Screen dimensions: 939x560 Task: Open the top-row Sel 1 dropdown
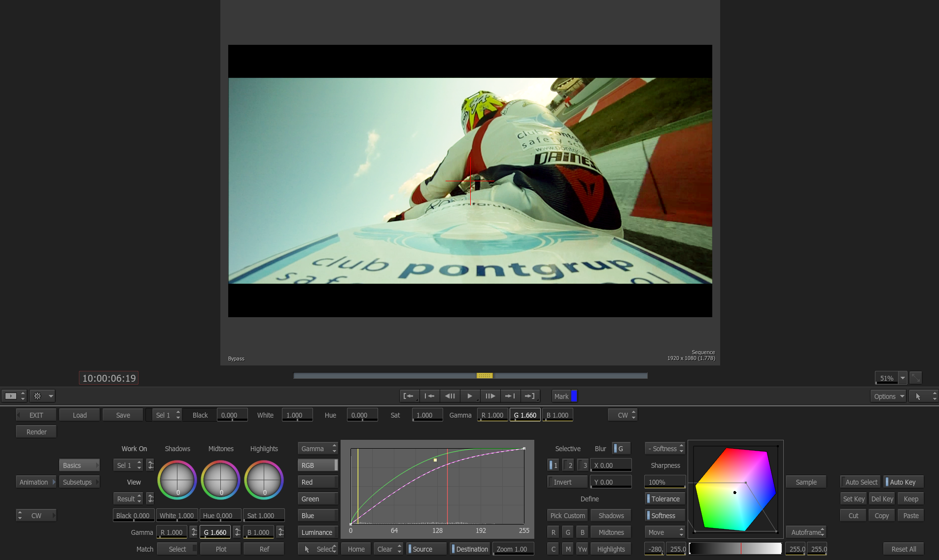167,415
